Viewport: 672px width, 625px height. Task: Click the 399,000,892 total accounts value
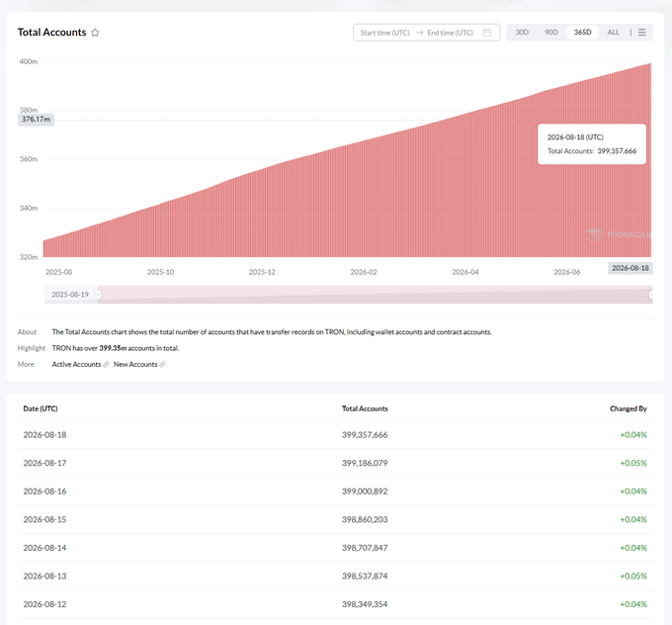(x=365, y=491)
